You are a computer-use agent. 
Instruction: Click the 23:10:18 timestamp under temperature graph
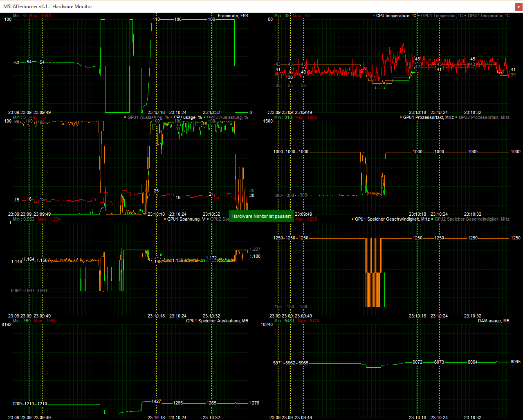click(418, 112)
